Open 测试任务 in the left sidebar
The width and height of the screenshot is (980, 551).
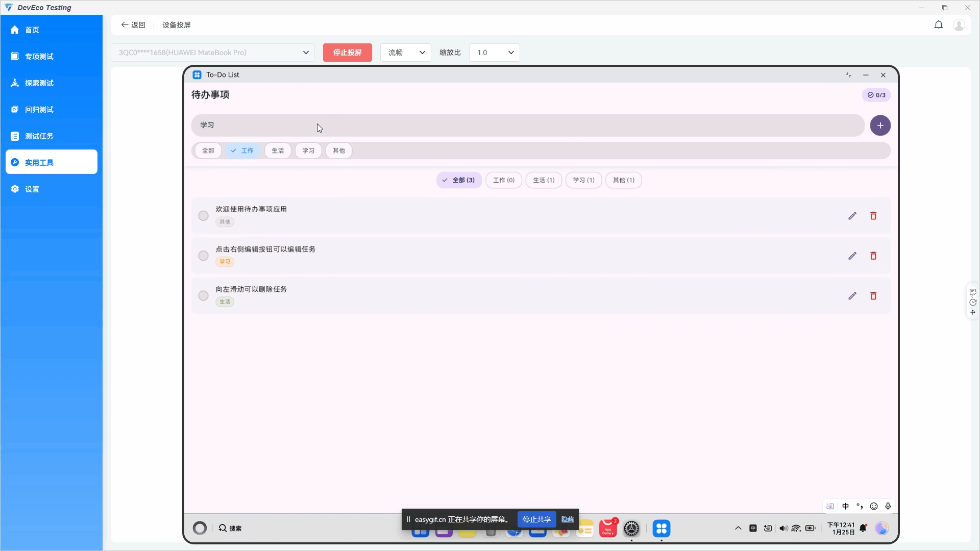point(39,136)
